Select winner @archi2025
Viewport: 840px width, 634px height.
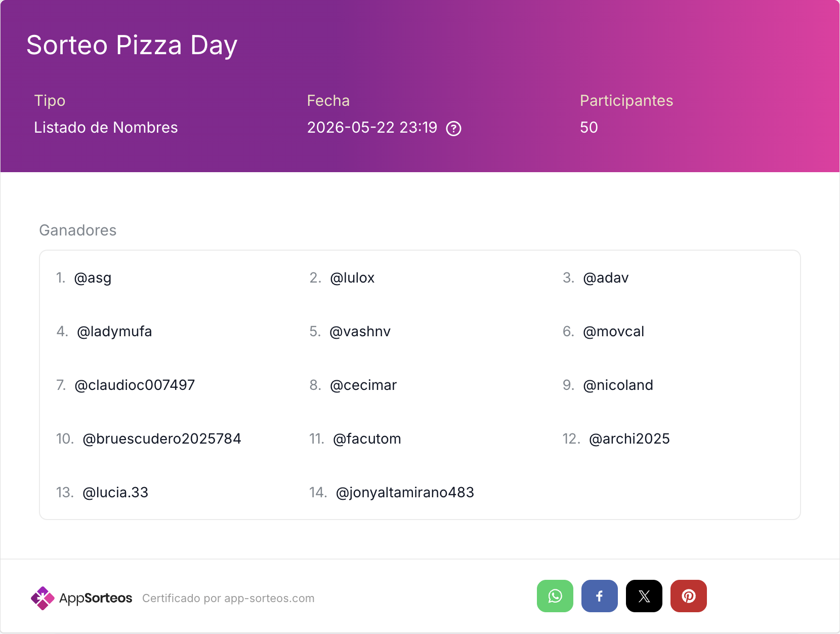pos(629,439)
